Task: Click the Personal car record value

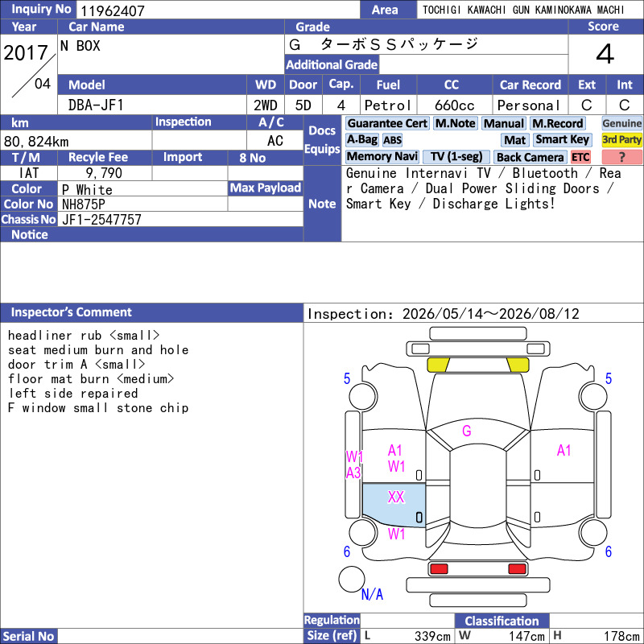Action: (529, 105)
